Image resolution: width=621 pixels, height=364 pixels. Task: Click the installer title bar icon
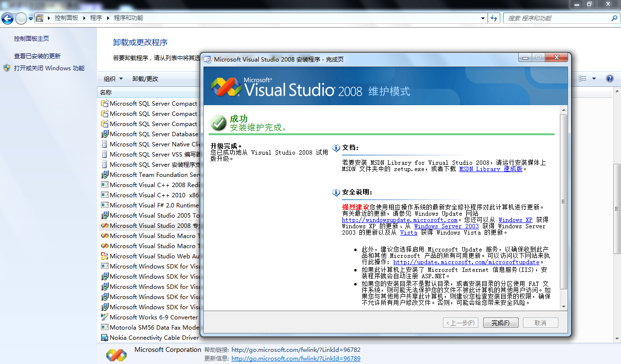pos(208,60)
